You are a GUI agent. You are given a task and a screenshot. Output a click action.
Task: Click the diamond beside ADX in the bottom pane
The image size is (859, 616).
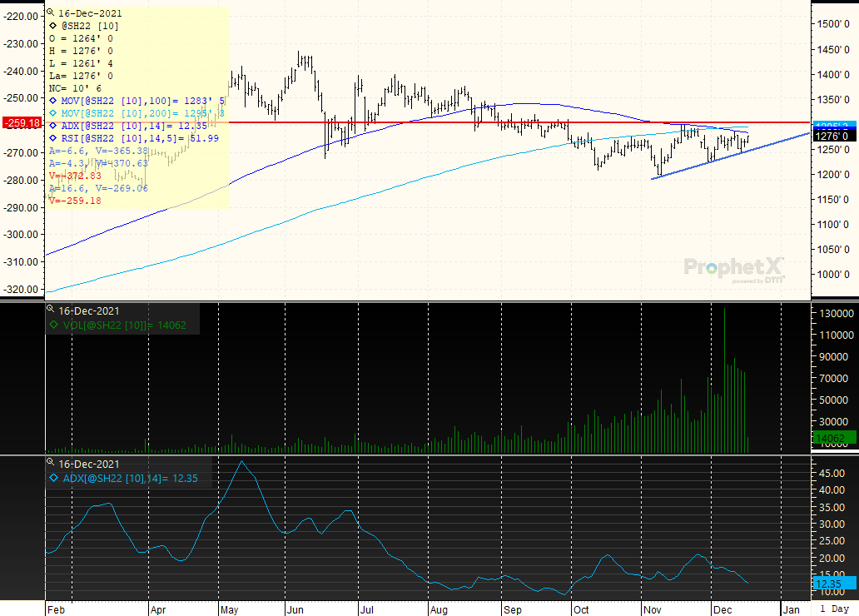pos(54,478)
